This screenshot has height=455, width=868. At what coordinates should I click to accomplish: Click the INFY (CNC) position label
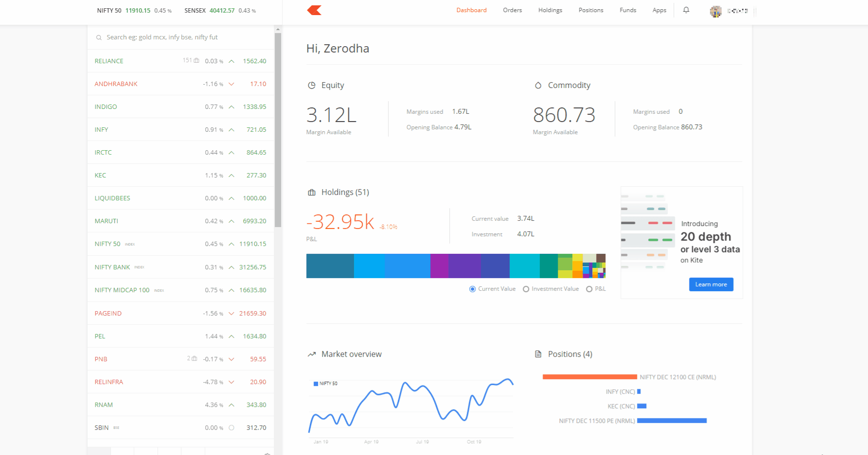coord(620,392)
